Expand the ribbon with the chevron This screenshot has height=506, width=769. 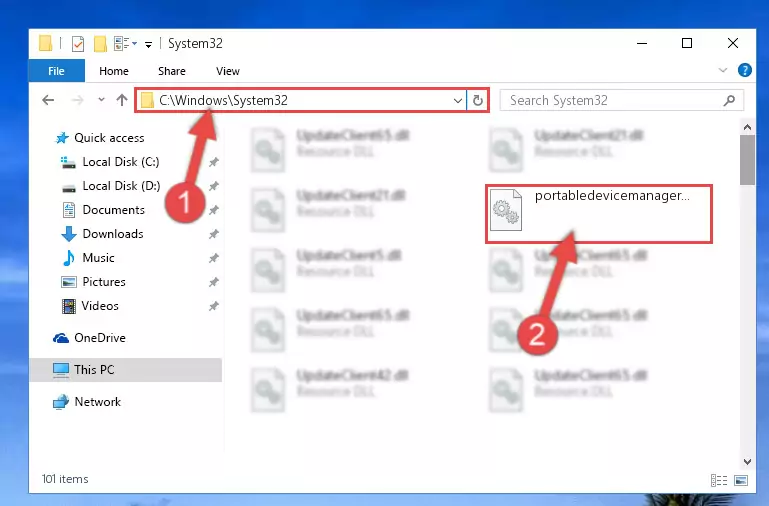(722, 70)
